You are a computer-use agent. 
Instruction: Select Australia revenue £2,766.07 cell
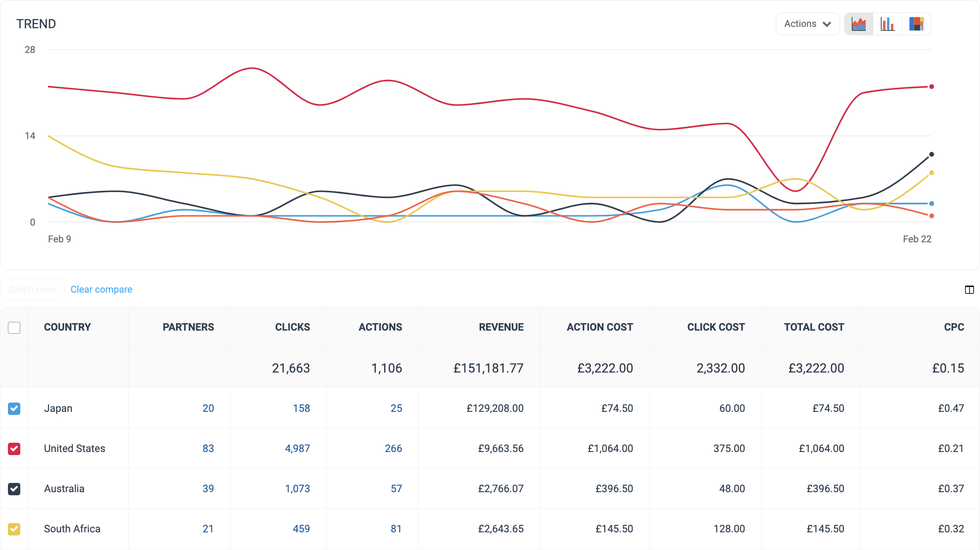pos(479,489)
